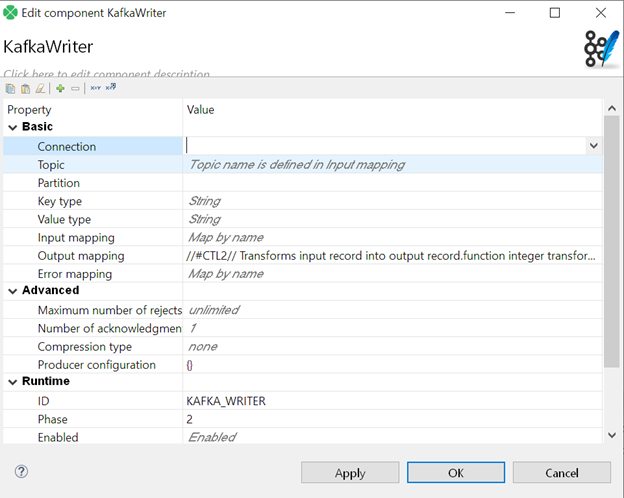Click the green plus add-property icon

pyautogui.click(x=60, y=88)
